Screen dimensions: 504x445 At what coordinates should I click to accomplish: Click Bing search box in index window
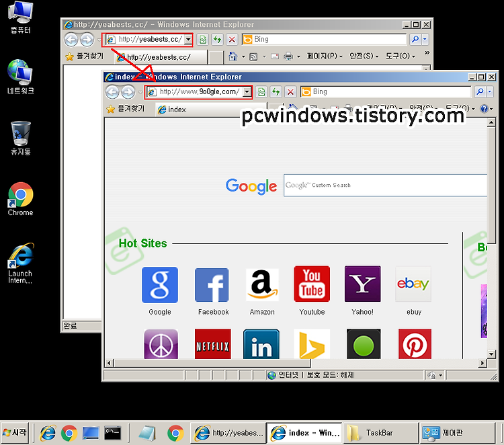pos(386,91)
